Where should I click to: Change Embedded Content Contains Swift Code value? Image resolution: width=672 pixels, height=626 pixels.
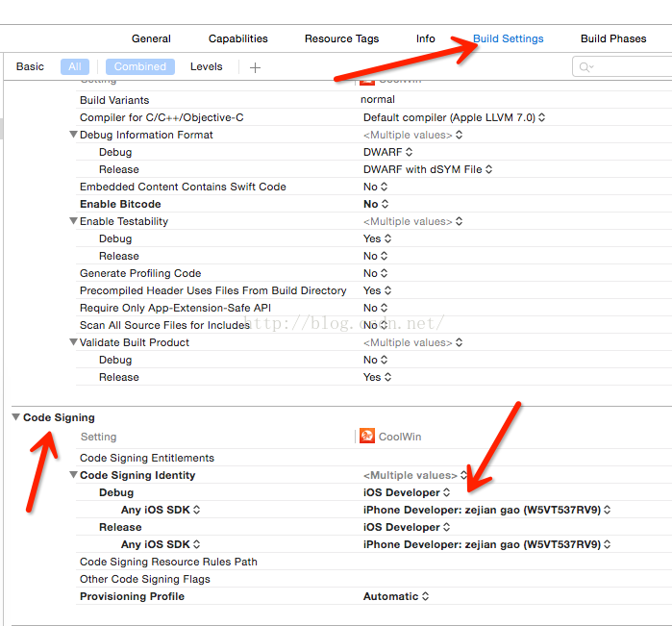click(x=375, y=187)
